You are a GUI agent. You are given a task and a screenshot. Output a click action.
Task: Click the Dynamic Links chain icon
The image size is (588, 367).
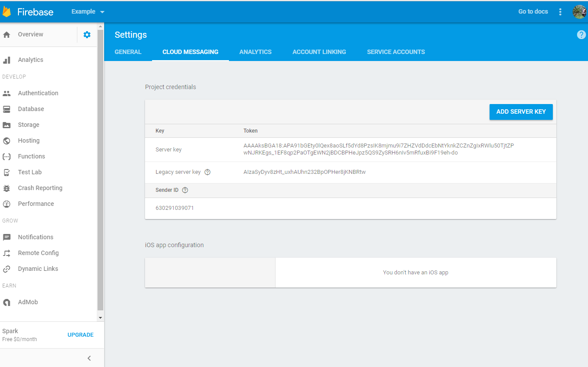tap(7, 269)
